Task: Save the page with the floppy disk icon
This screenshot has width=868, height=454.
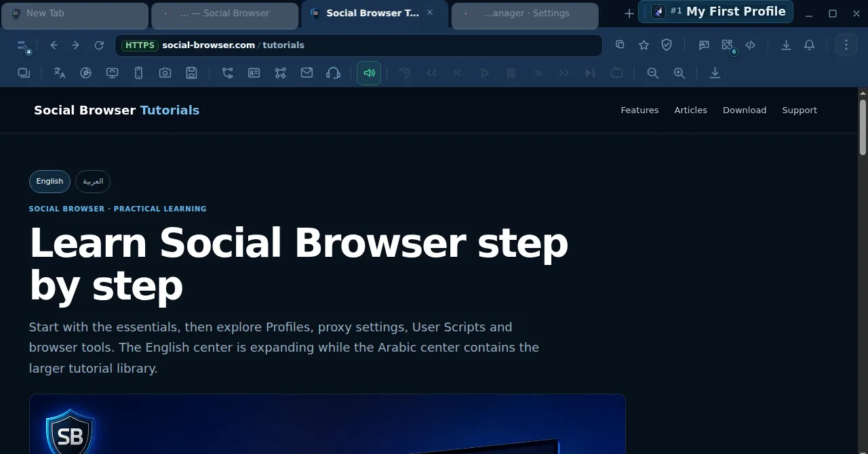Action: pos(192,73)
